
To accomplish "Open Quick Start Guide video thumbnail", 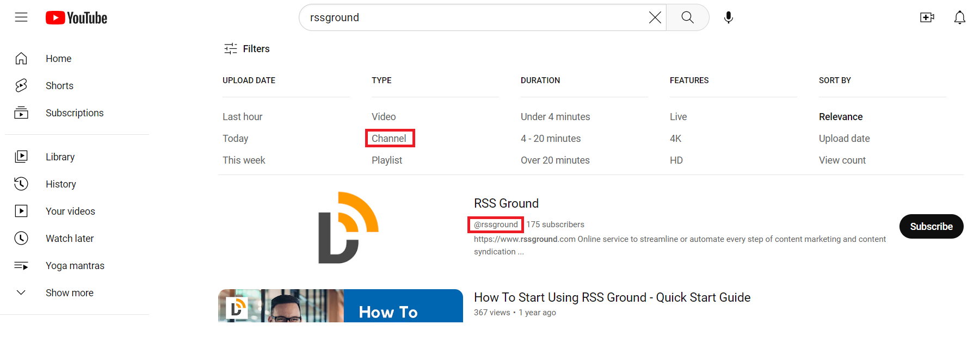I will pyautogui.click(x=341, y=305).
